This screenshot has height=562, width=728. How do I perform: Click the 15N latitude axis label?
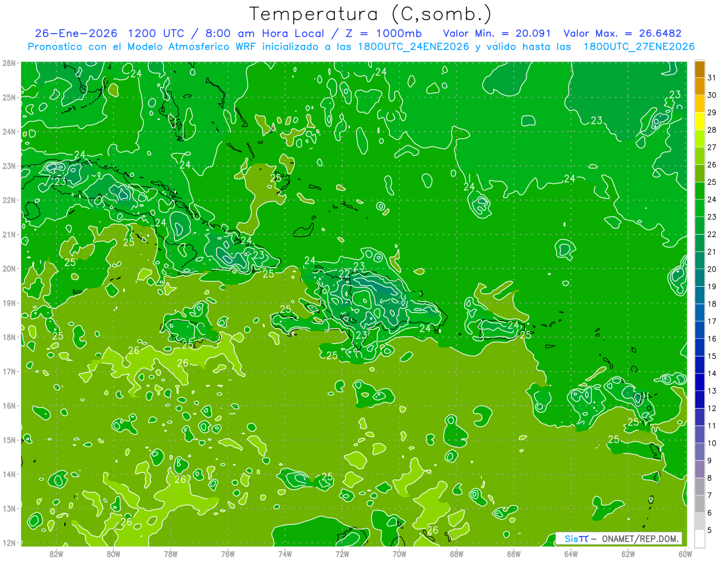tap(8, 440)
